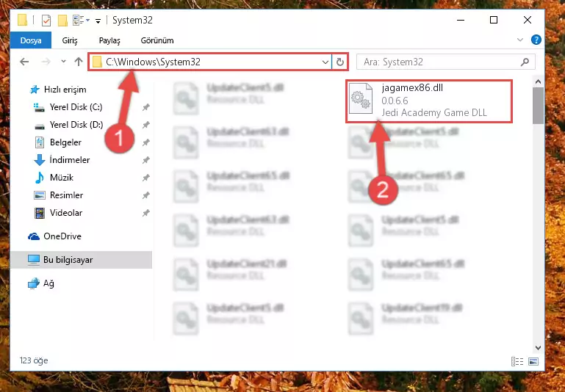Open Müzik folder in sidebar
The height and width of the screenshot is (392, 565).
[x=61, y=178]
